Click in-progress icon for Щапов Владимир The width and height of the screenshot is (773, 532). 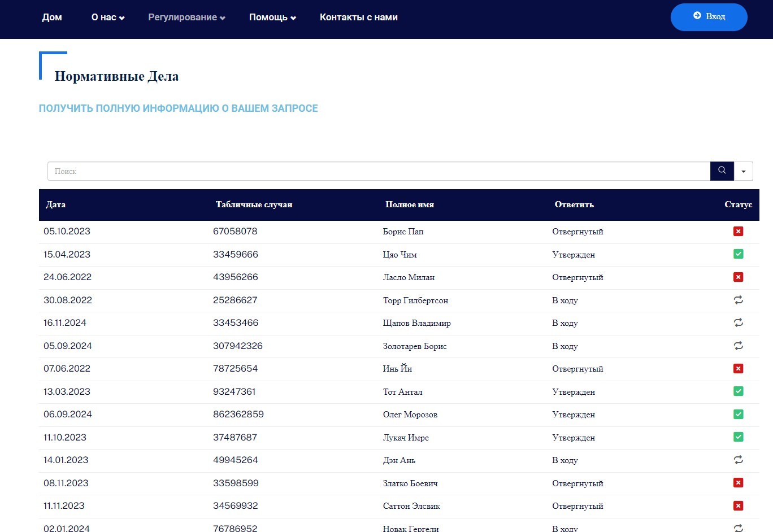pyautogui.click(x=738, y=322)
